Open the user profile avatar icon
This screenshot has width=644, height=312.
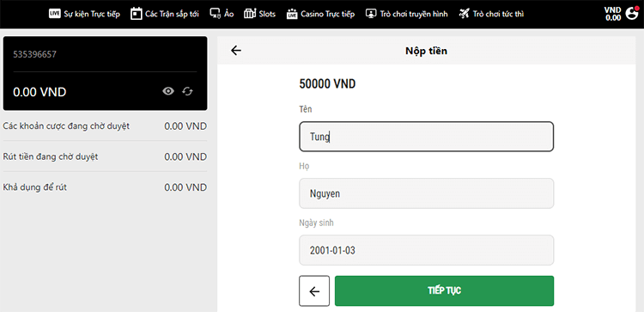(x=631, y=13)
